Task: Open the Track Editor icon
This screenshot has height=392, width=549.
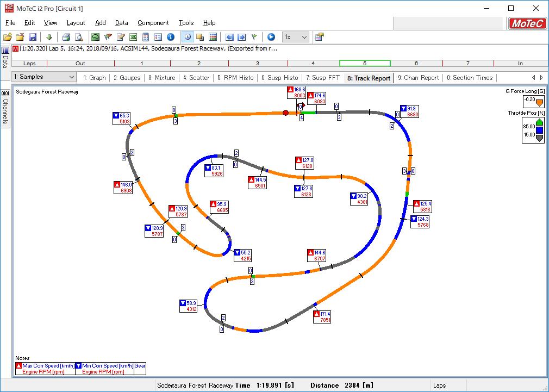Action: pos(95,37)
